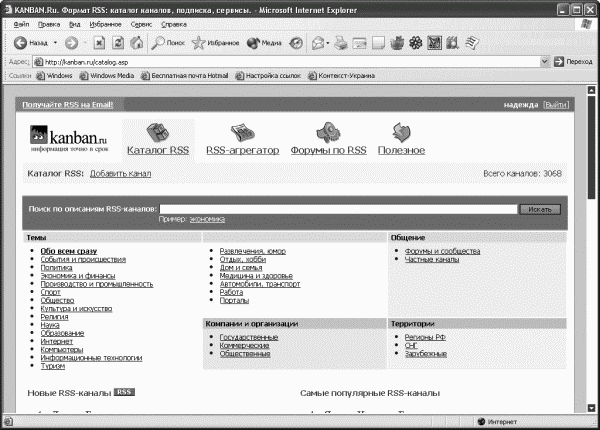
Task: Click the RSS-агрегатор navigation link
Action: (243, 150)
